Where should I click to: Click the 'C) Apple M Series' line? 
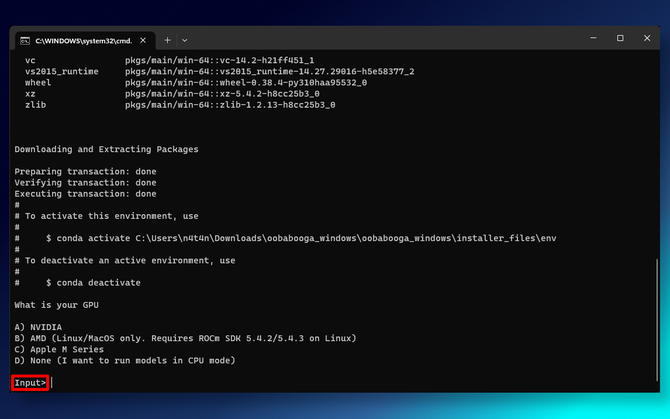(59, 349)
